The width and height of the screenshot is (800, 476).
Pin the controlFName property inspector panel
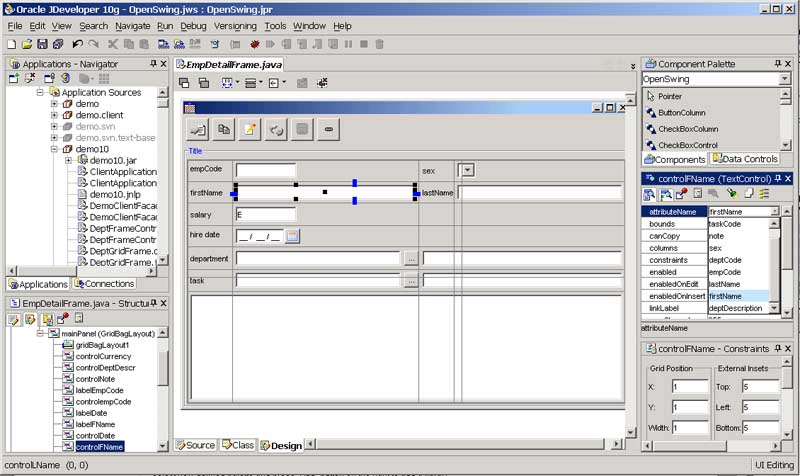[x=778, y=179]
